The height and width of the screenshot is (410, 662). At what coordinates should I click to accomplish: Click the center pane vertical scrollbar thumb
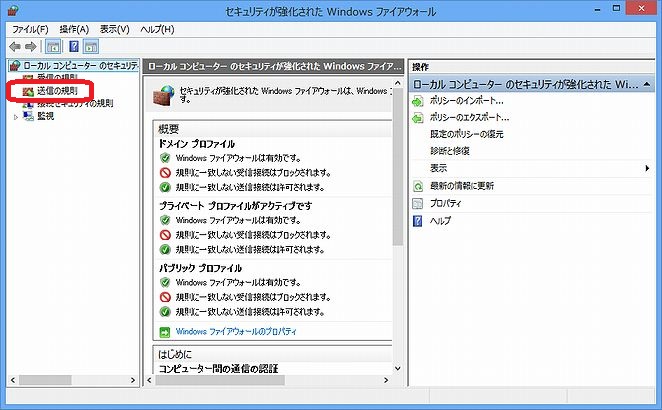click(398, 167)
